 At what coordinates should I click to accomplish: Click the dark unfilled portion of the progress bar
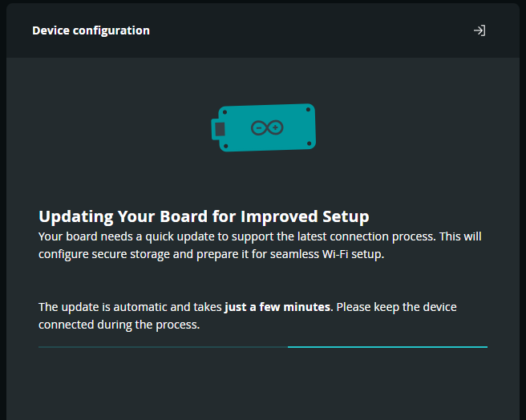pyautogui.click(x=163, y=347)
